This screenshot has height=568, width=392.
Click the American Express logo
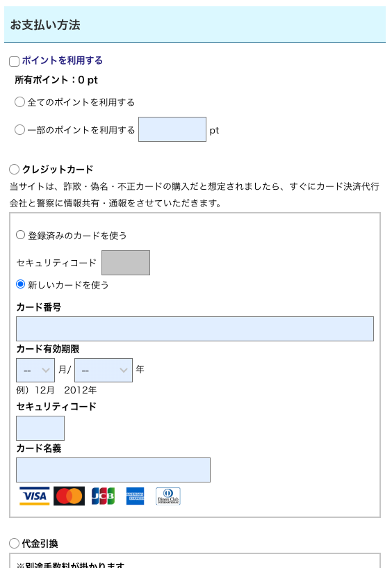[x=135, y=496]
